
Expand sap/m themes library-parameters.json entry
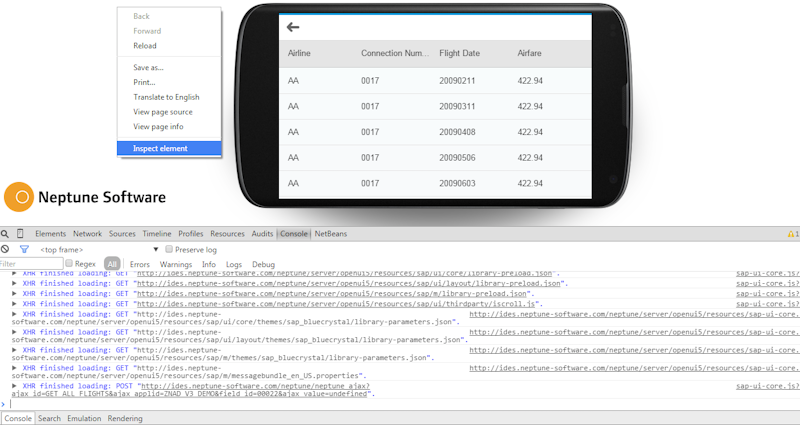pos(14,350)
